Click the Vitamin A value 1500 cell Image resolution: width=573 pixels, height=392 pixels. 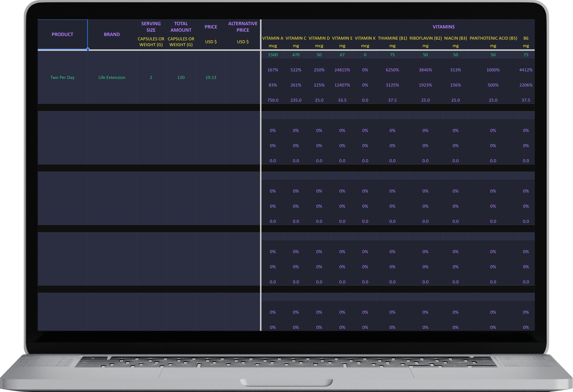(x=273, y=55)
